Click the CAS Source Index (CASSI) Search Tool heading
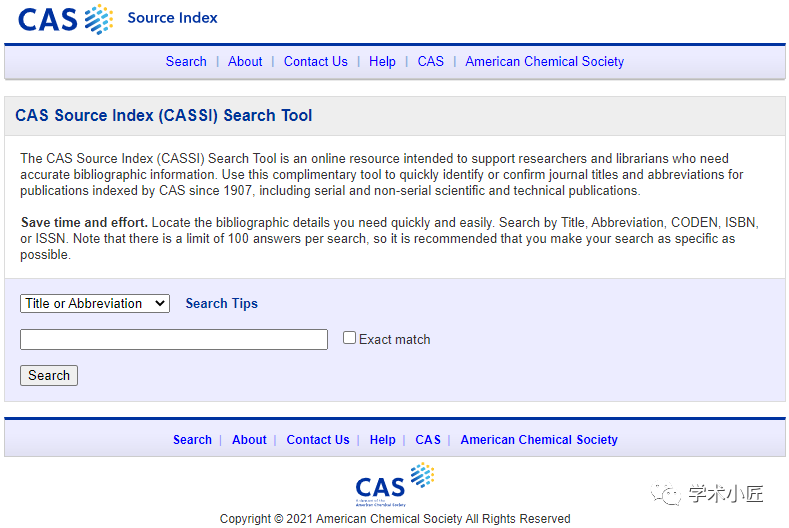This screenshot has width=789, height=528. pyautogui.click(x=164, y=115)
